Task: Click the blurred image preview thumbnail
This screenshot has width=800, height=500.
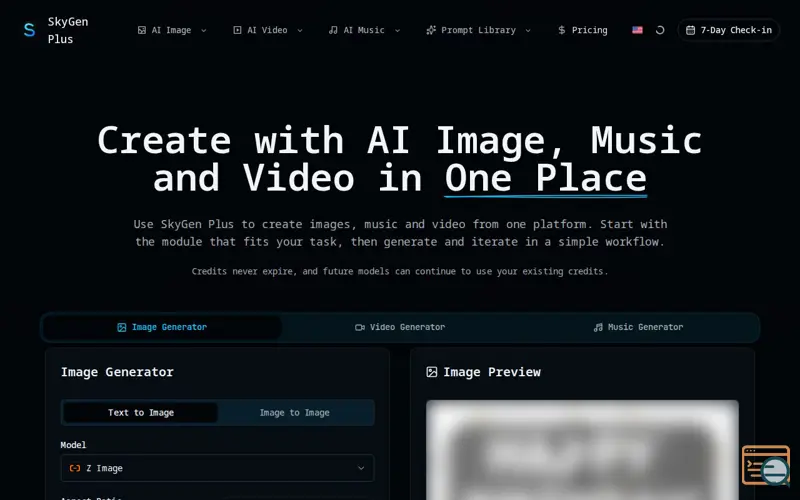Action: [582, 450]
